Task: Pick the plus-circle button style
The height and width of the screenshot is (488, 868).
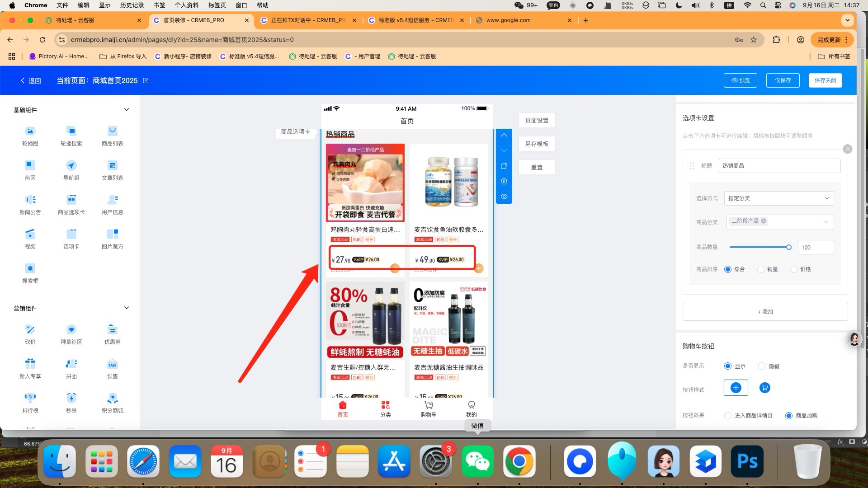Action: click(736, 388)
